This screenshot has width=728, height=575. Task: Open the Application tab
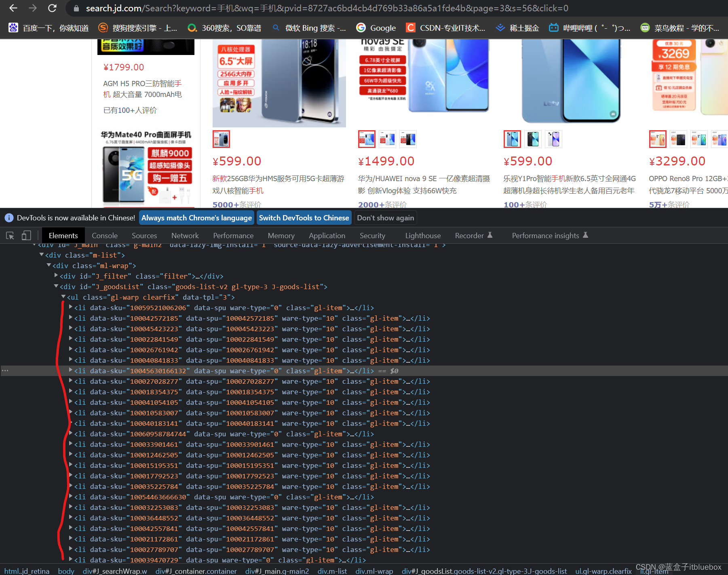(327, 235)
